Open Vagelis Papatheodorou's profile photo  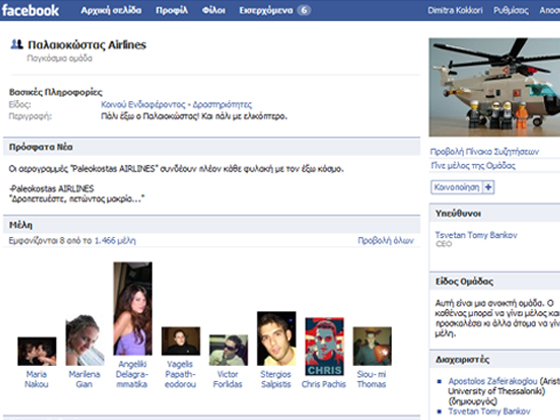coord(181,341)
